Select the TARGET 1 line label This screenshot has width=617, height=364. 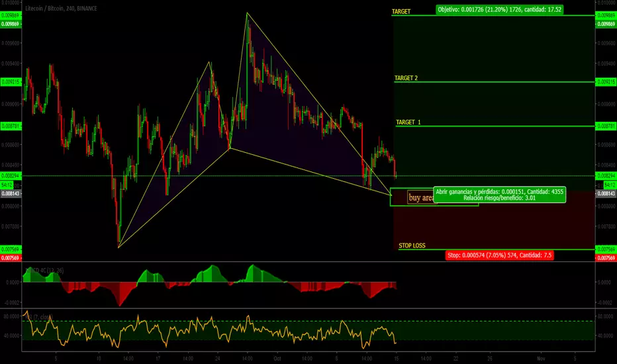coord(408,122)
